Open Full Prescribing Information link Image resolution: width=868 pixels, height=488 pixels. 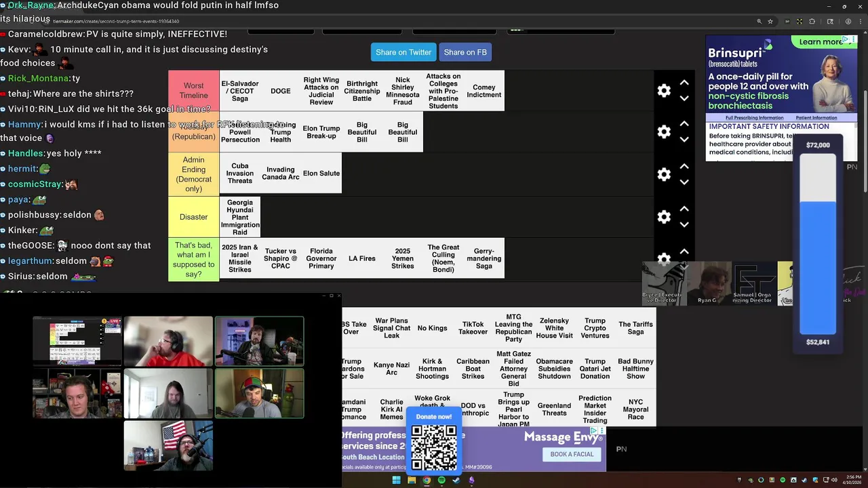tap(754, 118)
